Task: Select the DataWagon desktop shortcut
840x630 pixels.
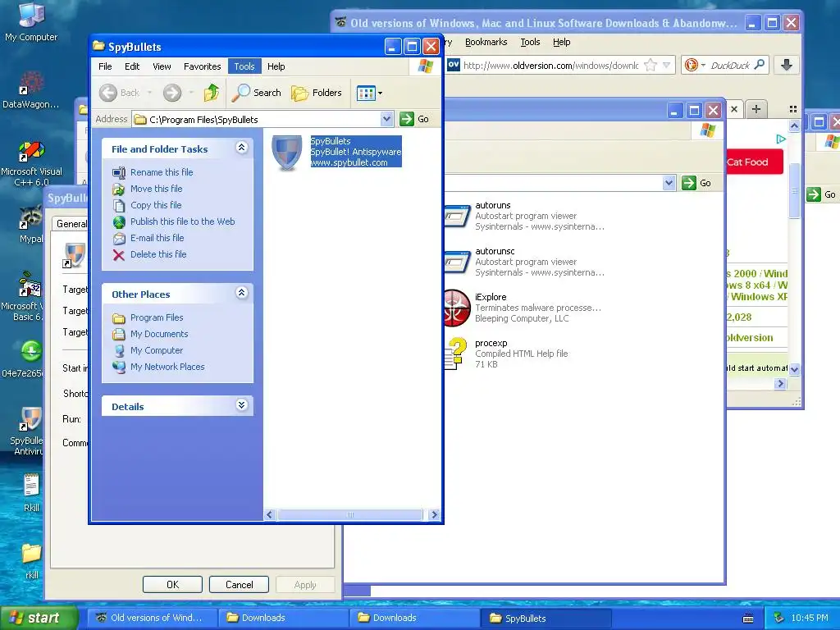Action: 30,90
